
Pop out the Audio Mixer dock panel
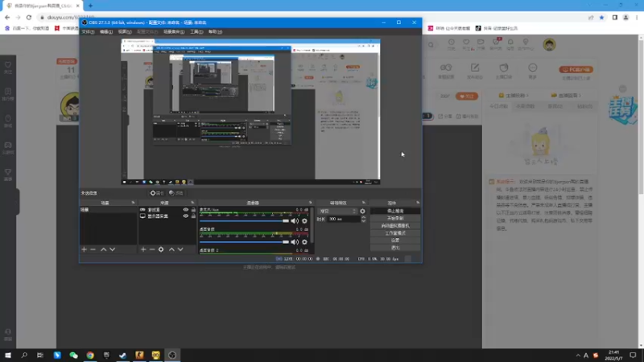click(311, 203)
